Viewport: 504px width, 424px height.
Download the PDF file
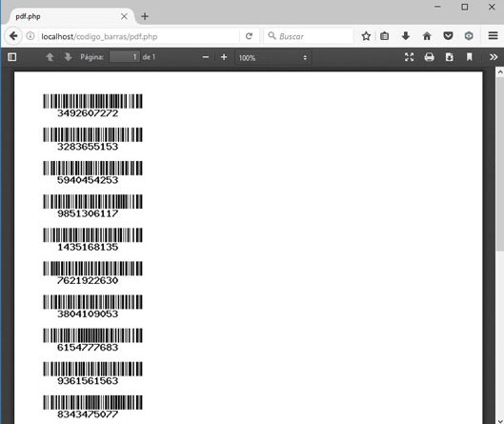point(450,57)
